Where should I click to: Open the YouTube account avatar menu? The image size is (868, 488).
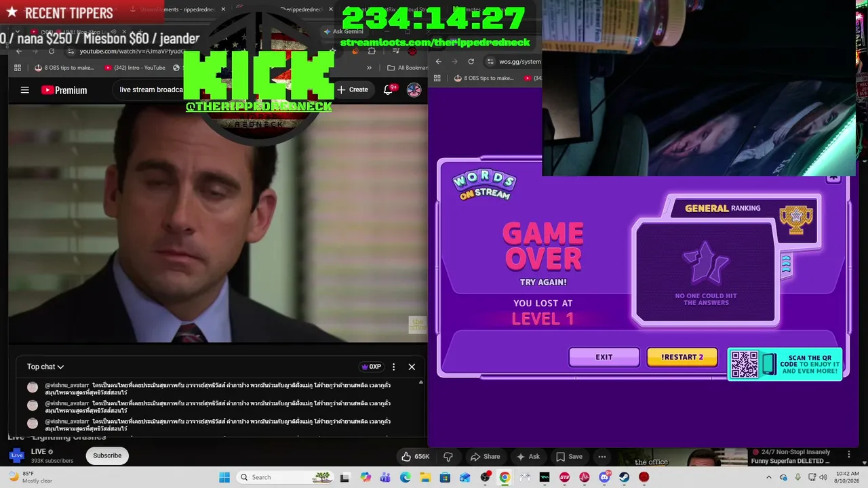point(414,89)
